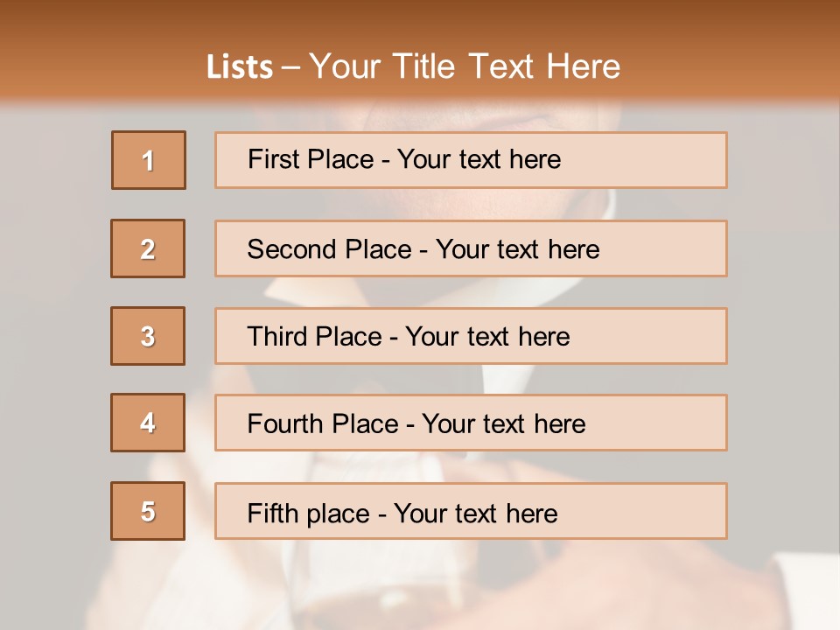840x630 pixels.
Task: Click 'Your text here' in First Place bar
Action: pyautogui.click(x=479, y=159)
